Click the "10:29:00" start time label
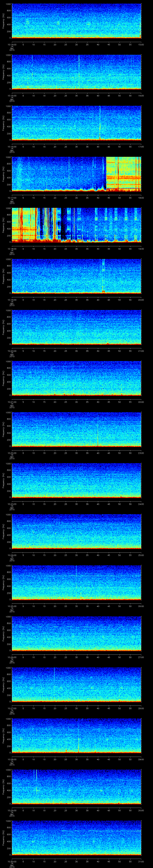This screenshot has height=868, width=153. point(12,810)
